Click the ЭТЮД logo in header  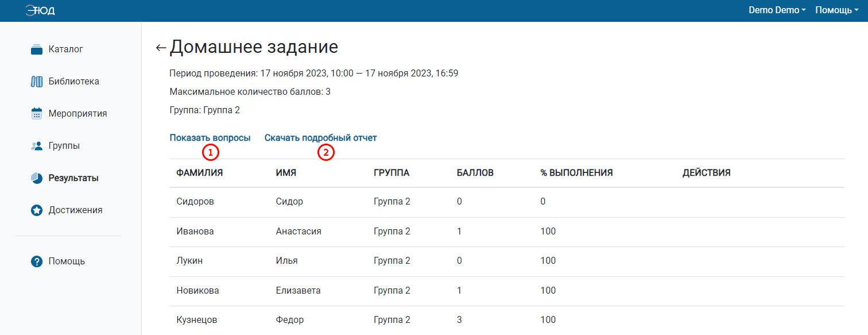tap(40, 10)
